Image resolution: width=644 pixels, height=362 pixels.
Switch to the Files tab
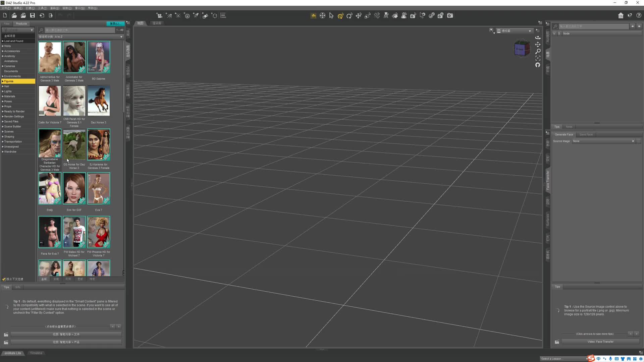(x=7, y=24)
